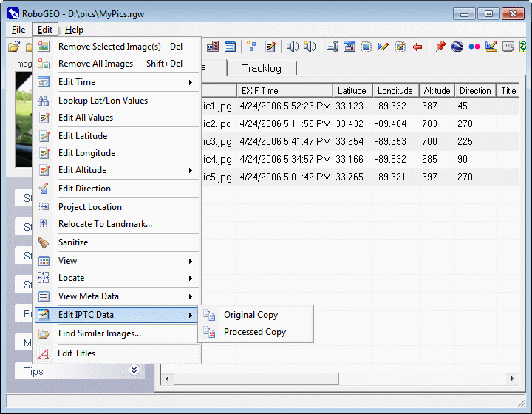Select Edit All Values
This screenshot has width=532, height=414.
[117, 118]
